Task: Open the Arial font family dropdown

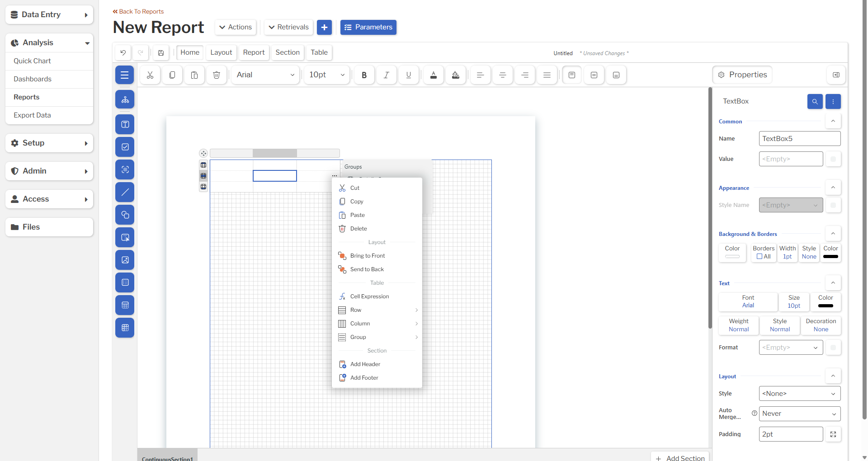Action: pos(265,75)
